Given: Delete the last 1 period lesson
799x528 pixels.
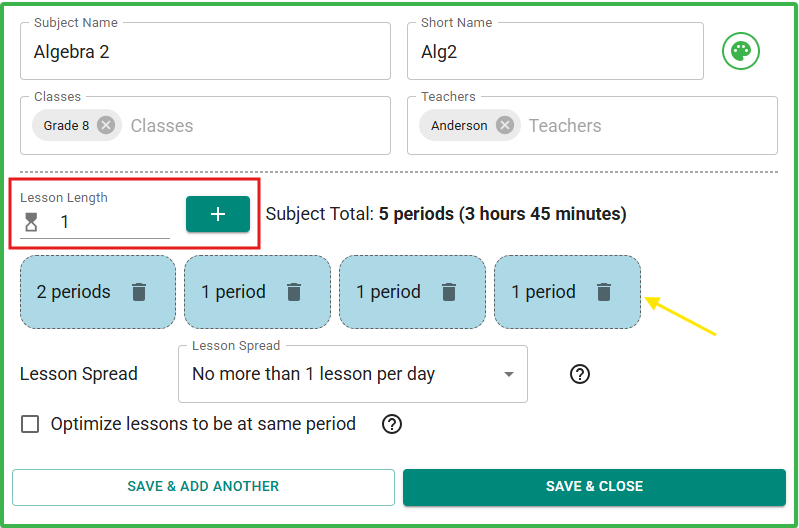Looking at the screenshot, I should pos(604,292).
